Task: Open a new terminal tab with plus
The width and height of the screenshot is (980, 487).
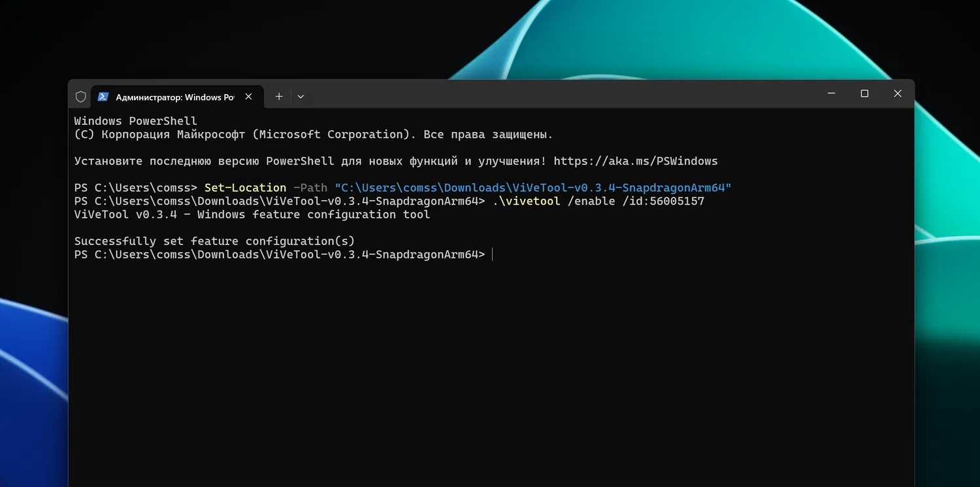Action: pos(279,96)
